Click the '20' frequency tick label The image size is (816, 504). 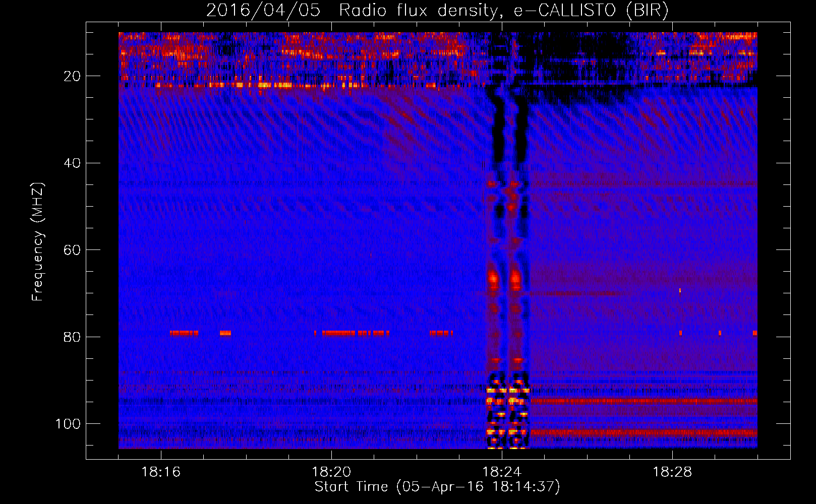(x=72, y=76)
